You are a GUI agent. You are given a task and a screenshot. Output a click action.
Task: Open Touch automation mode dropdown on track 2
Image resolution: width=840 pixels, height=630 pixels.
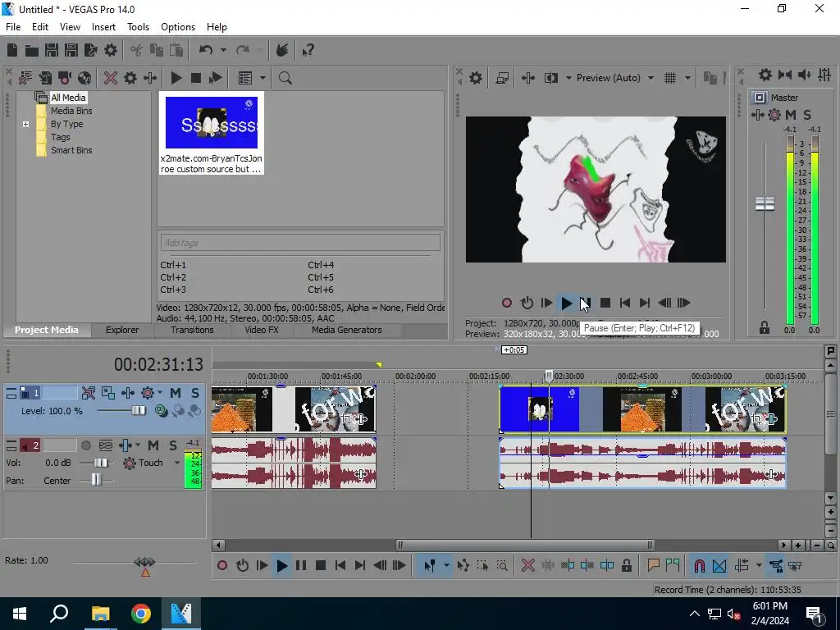point(177,463)
